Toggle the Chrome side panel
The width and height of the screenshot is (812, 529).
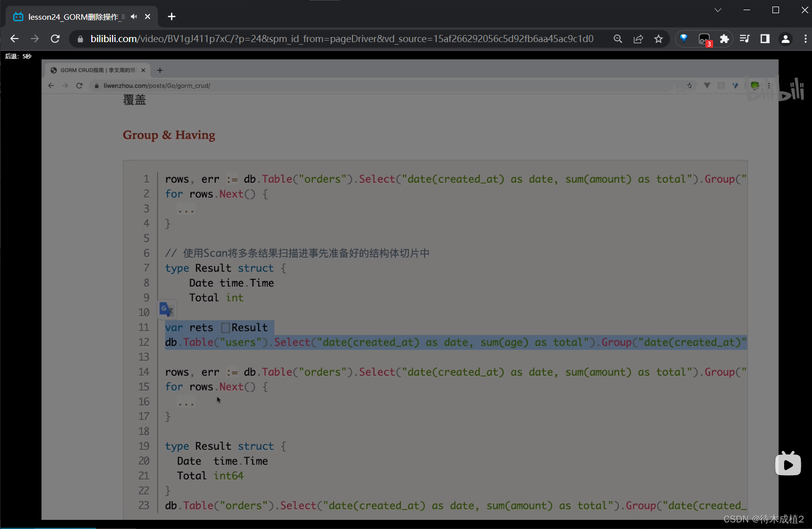click(765, 39)
